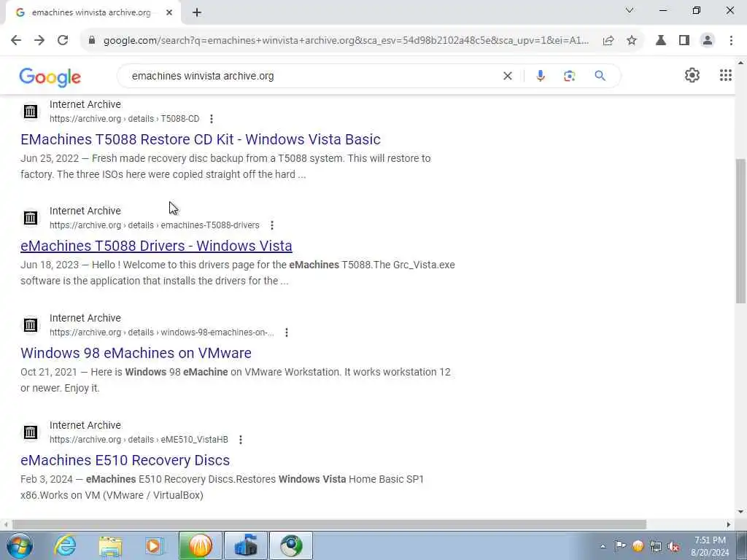Go to the Google homepage logo

coord(50,77)
